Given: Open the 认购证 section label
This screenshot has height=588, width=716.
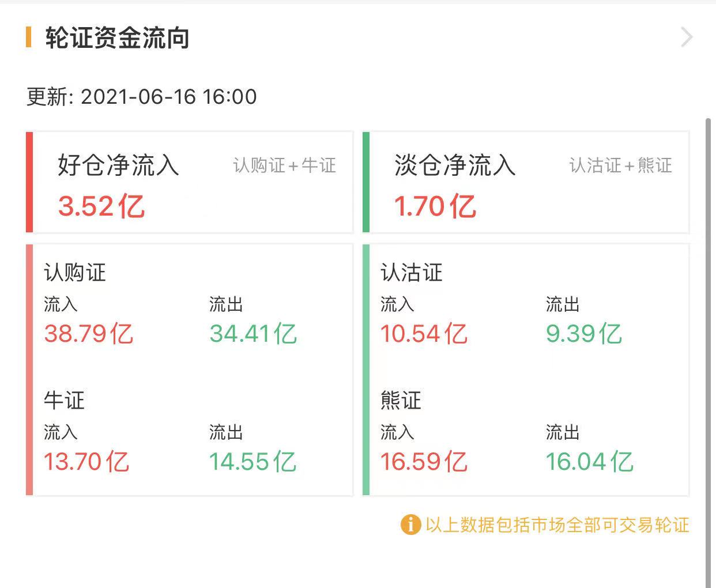Looking at the screenshot, I should (x=75, y=272).
